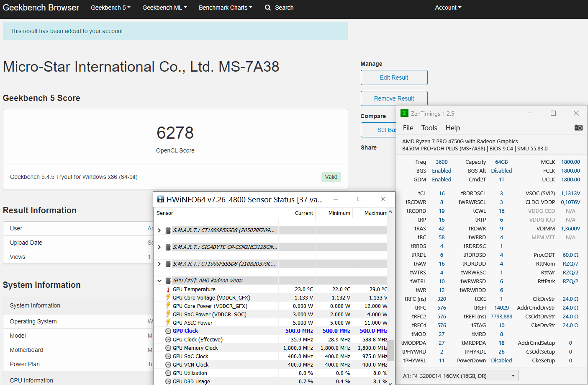Click the GDM Enabled value

(x=442, y=180)
